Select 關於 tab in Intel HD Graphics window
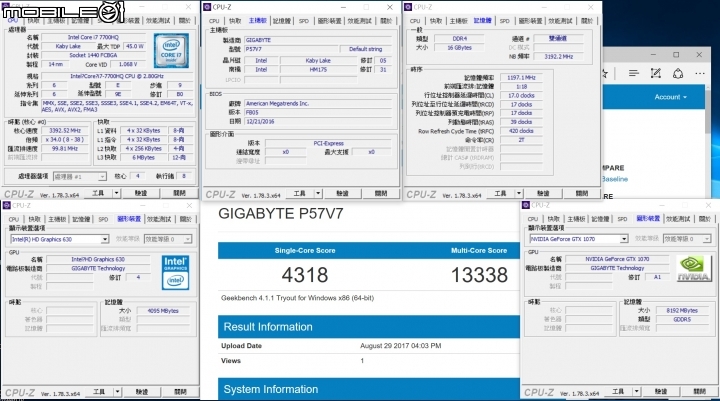The width and height of the screenshot is (720, 401). pos(186,219)
